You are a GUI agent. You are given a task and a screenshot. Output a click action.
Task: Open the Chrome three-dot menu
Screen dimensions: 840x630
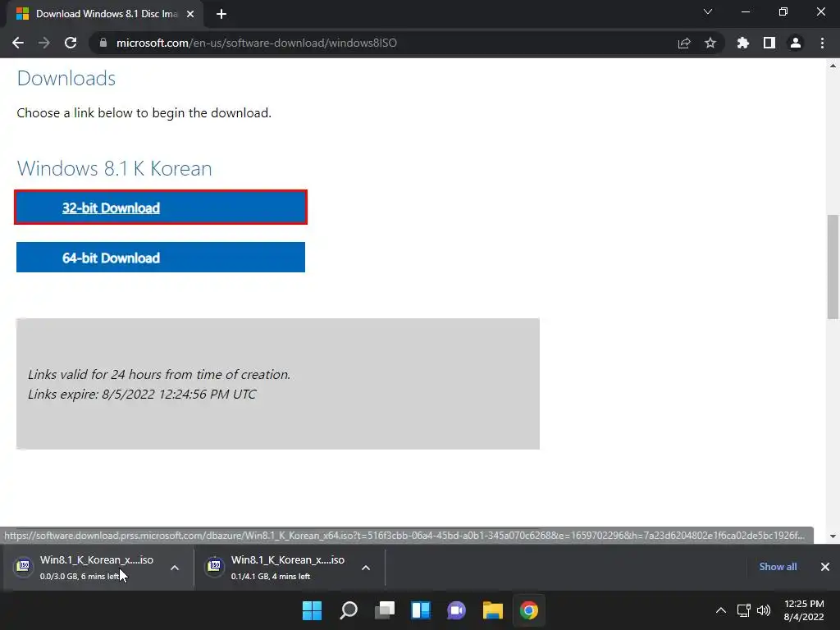pos(822,43)
